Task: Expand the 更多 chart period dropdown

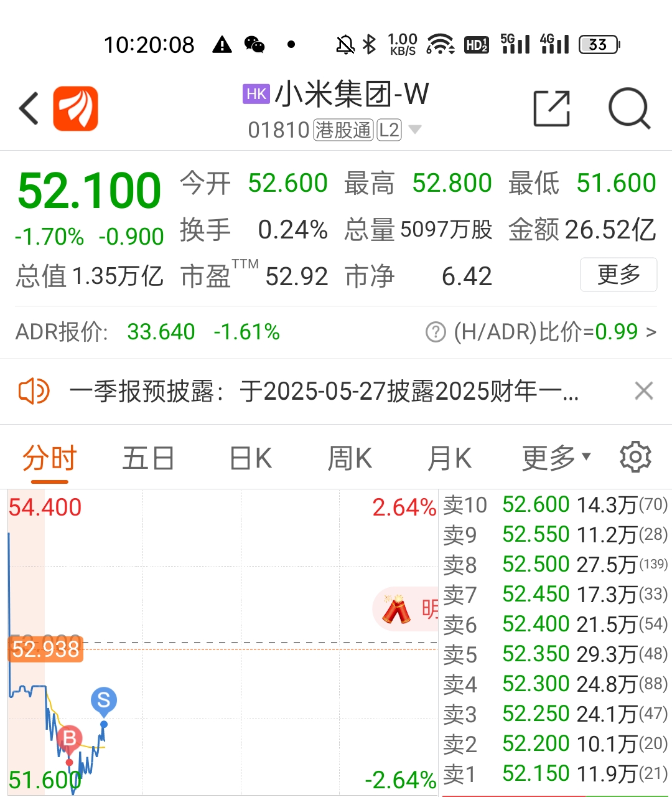Action: 556,458
